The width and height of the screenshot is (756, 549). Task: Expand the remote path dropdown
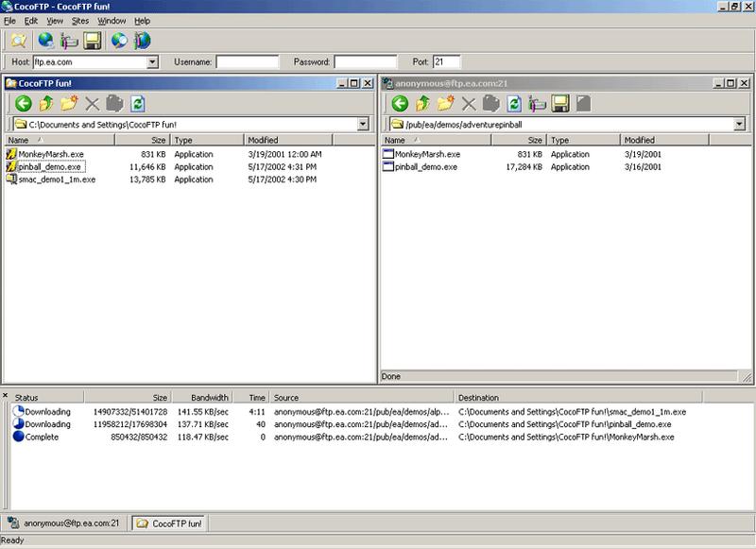tap(740, 124)
